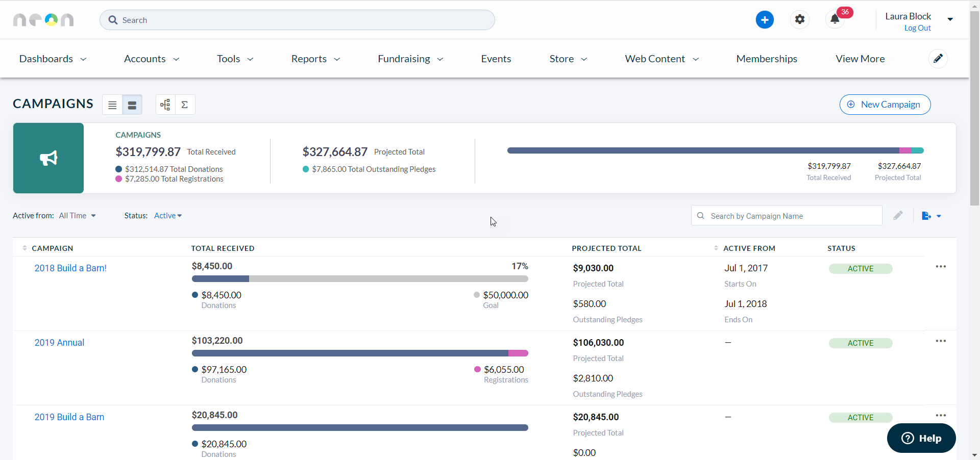
Task: Go to the Memberships page
Action: [767, 59]
